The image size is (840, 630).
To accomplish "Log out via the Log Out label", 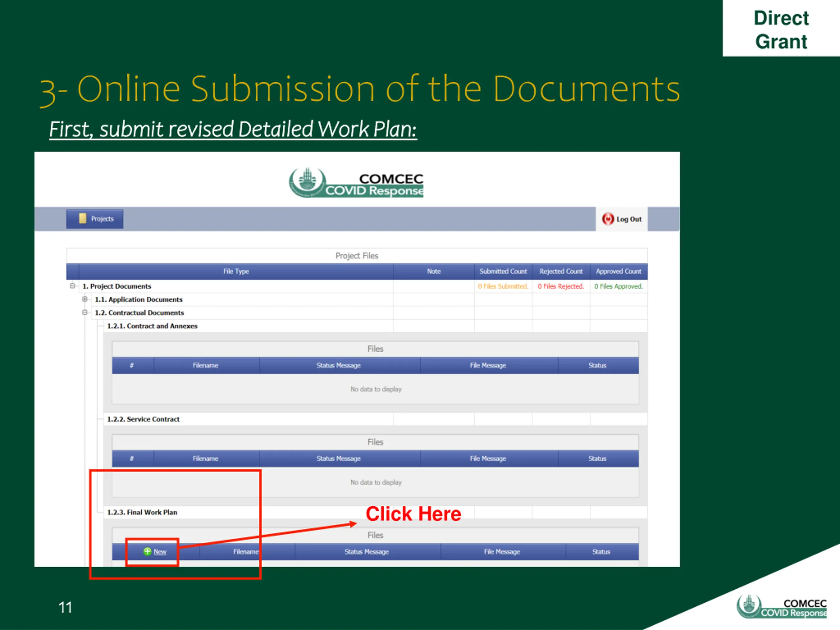I will point(629,219).
